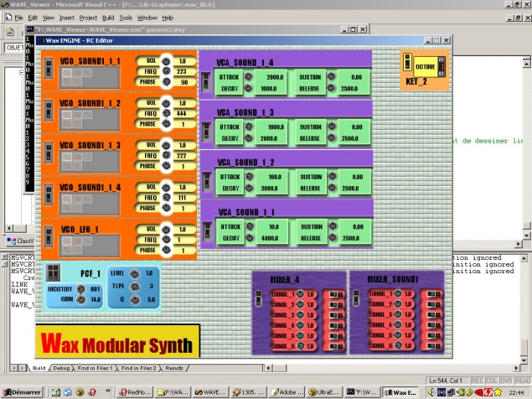Viewport: 532px width, 399px height.
Task: Click the CANAL_1 knob in MIXER_4
Action: coord(300,294)
